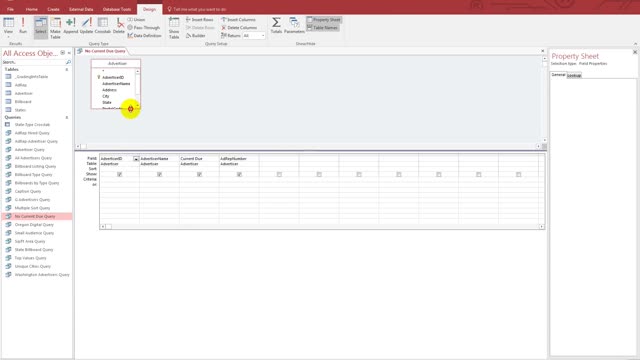Open the Parameters icon in ribbon
This screenshot has height=360, width=640.
(294, 25)
